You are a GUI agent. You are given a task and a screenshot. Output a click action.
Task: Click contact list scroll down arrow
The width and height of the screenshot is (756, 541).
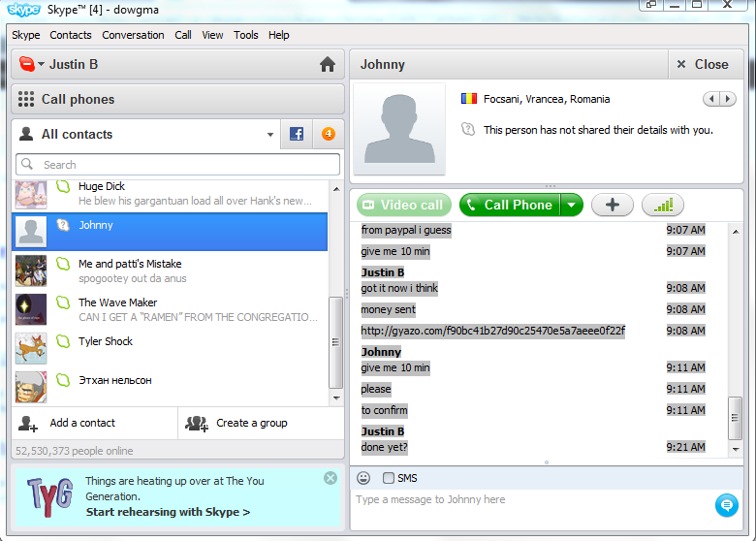pyautogui.click(x=336, y=398)
